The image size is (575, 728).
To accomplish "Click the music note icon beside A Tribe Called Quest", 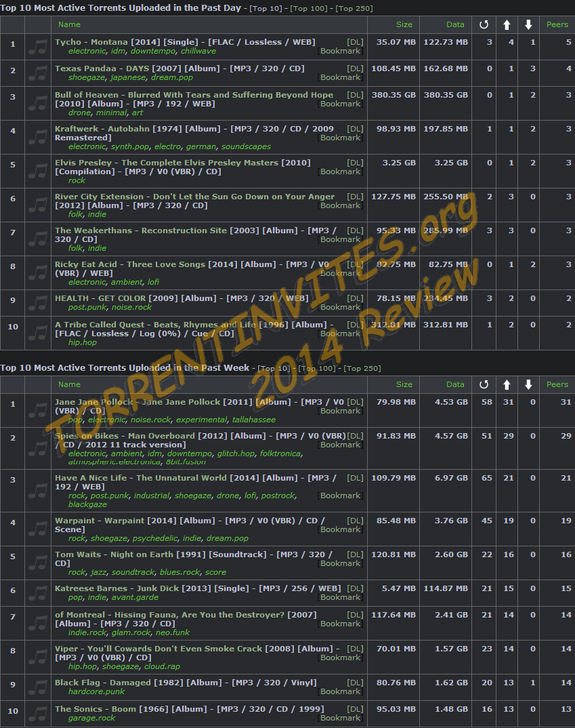I will point(37,333).
